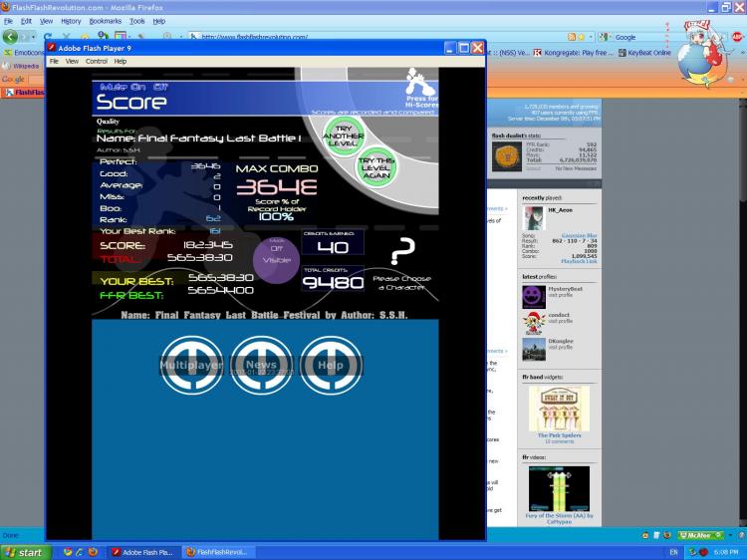747x560 pixels.
Task: Open the Emoticons bookmark
Action: point(23,53)
